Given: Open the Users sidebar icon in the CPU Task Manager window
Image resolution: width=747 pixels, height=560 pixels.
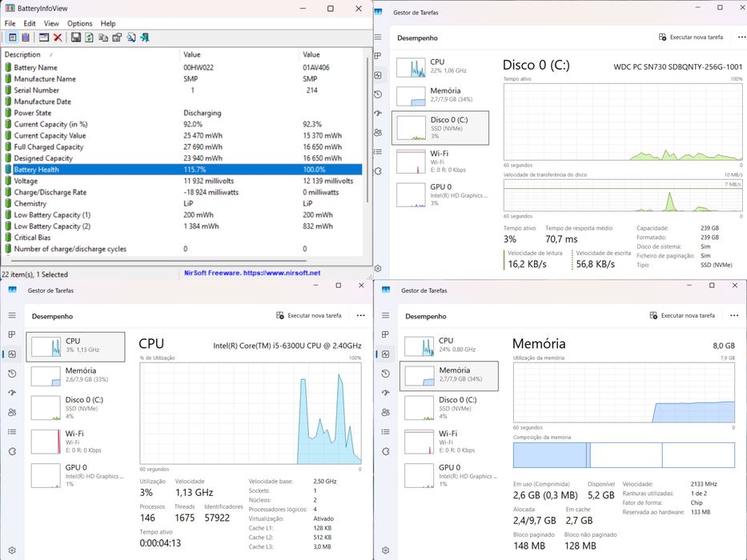Looking at the screenshot, I should pyautogui.click(x=12, y=412).
